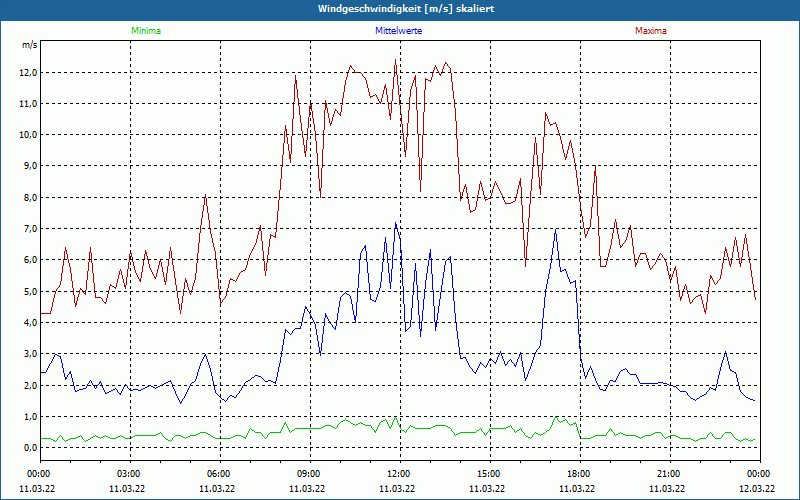Click the 5,0 y-axis value

pos(30,291)
